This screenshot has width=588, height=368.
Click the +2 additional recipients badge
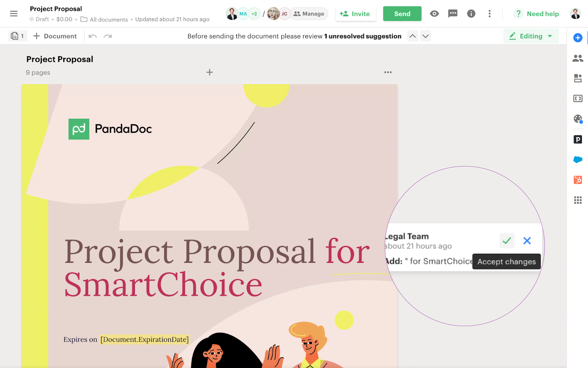tap(254, 14)
